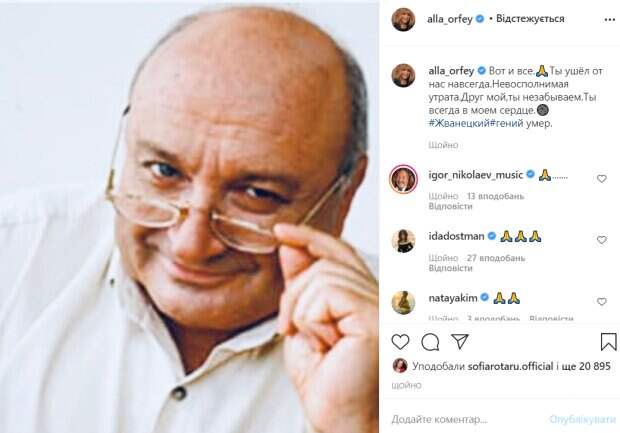Open igor_nikolaev_music profile avatar
This screenshot has width=620, height=433.
click(403, 179)
